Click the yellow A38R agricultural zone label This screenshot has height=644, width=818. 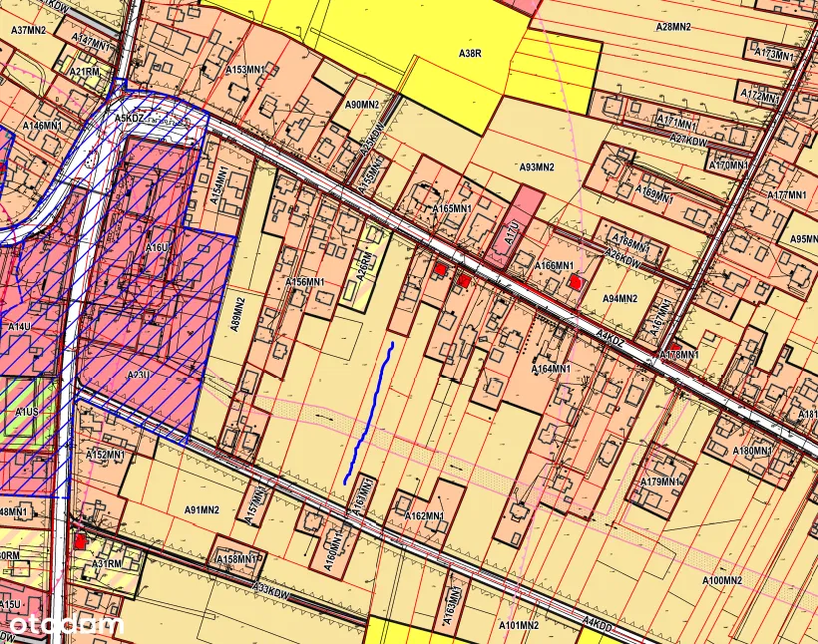(x=469, y=52)
